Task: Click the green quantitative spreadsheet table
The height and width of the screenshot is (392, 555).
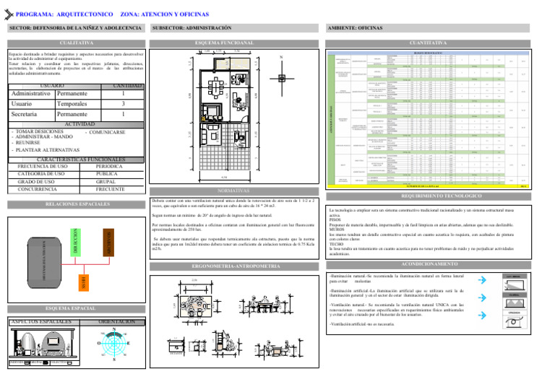Action: pyautogui.click(x=429, y=119)
